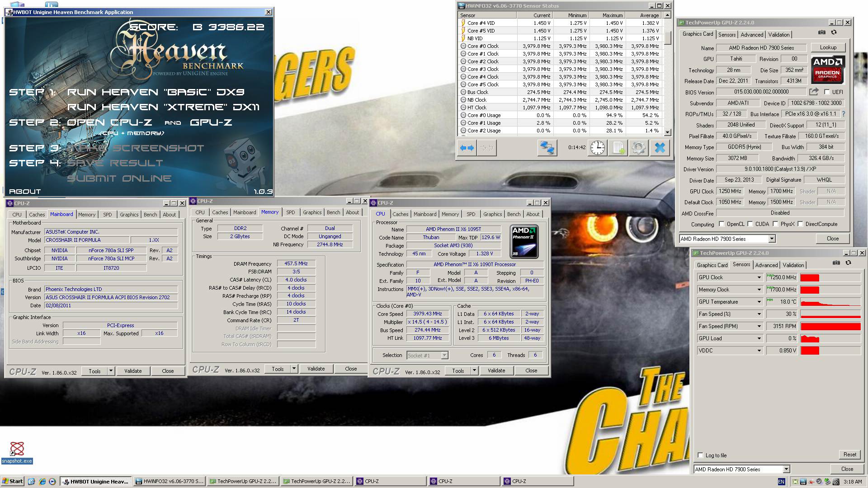This screenshot has height=488, width=868.
Task: Expand VDDC sensor dropdown
Action: [x=759, y=351]
